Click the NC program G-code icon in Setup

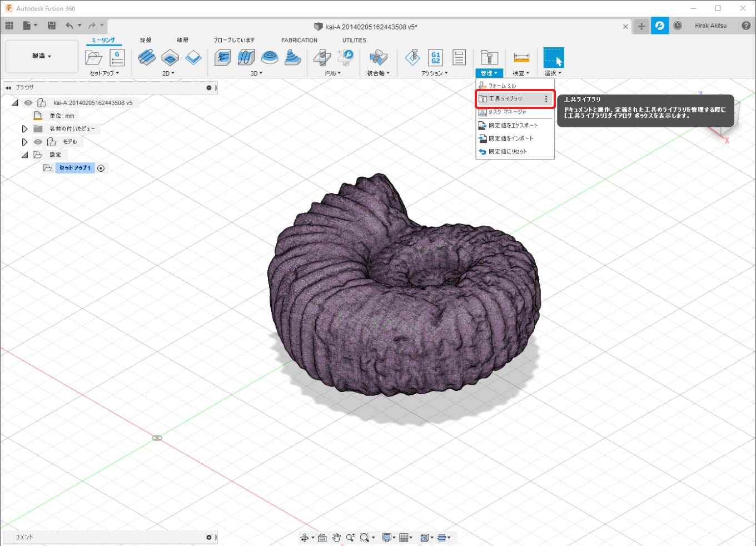click(117, 57)
